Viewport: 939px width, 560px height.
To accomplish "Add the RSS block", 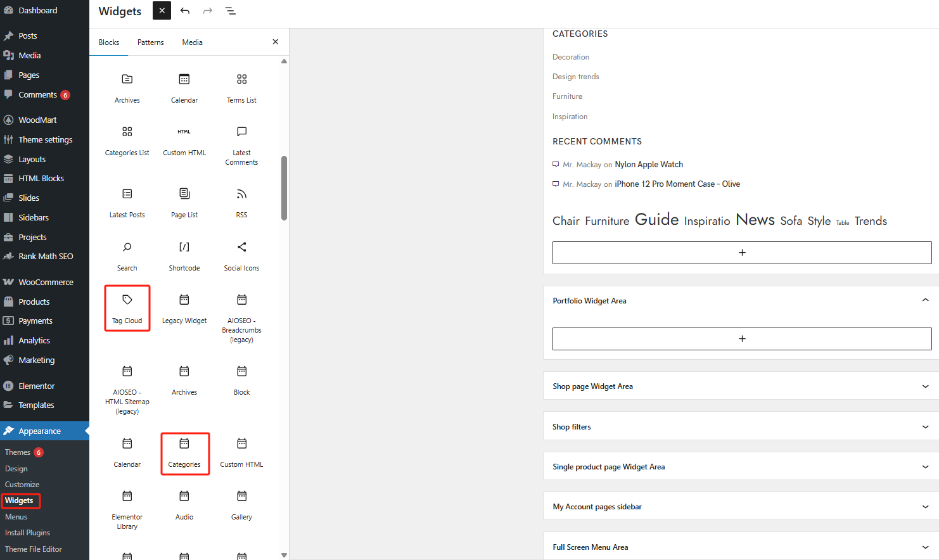I will [241, 203].
